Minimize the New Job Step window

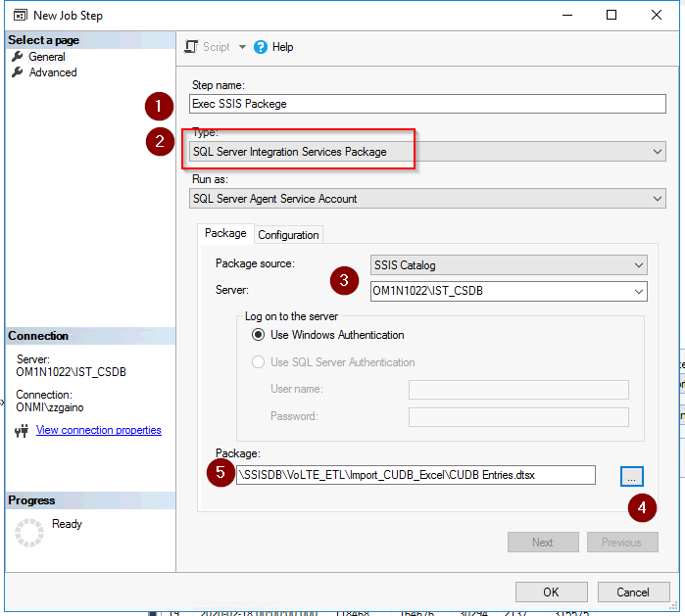click(567, 16)
